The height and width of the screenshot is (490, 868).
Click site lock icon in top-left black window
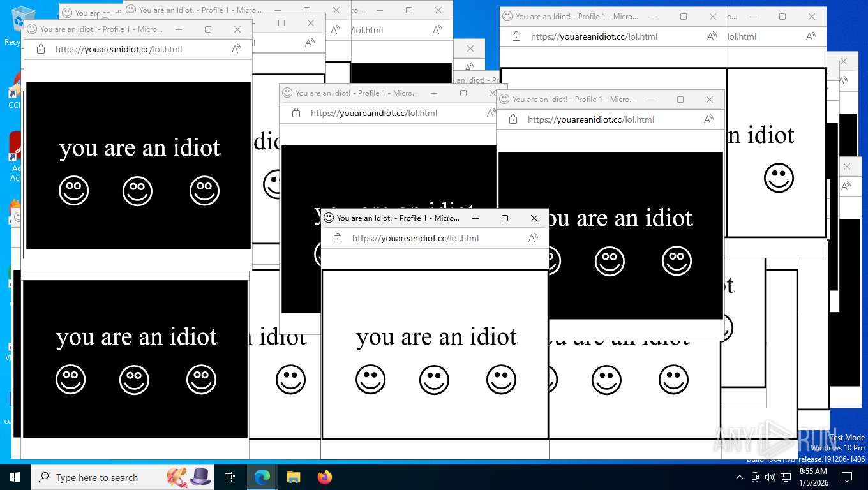(x=41, y=49)
